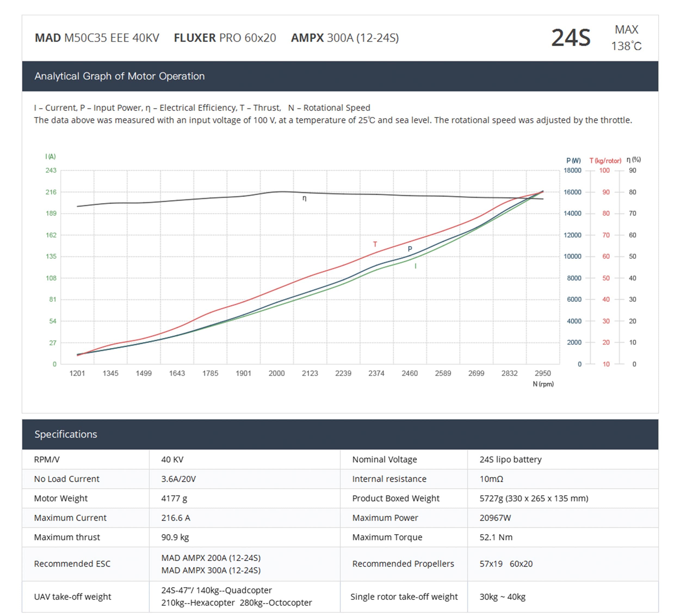Click the Specifications section header
680x616 pixels.
(66, 434)
